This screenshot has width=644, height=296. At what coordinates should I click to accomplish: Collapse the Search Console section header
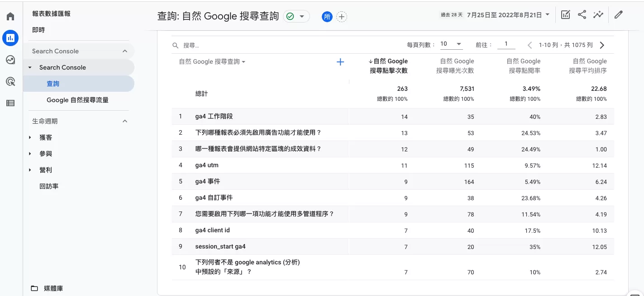[125, 51]
